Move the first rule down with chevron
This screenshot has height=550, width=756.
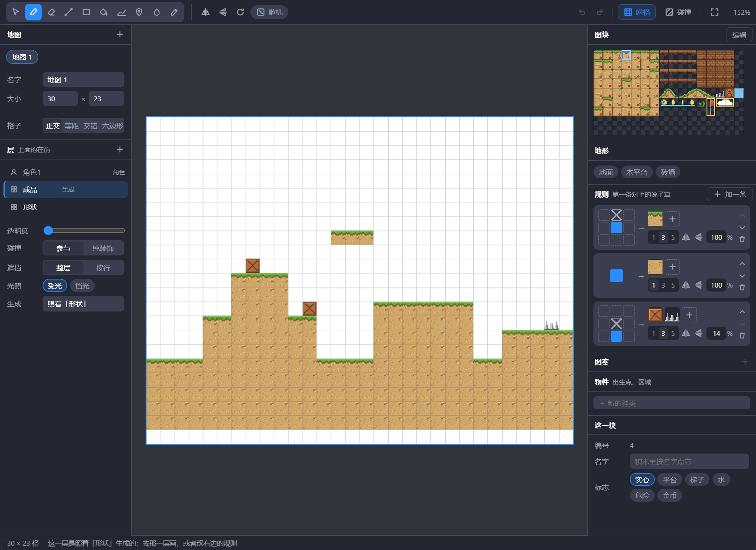pyautogui.click(x=742, y=228)
